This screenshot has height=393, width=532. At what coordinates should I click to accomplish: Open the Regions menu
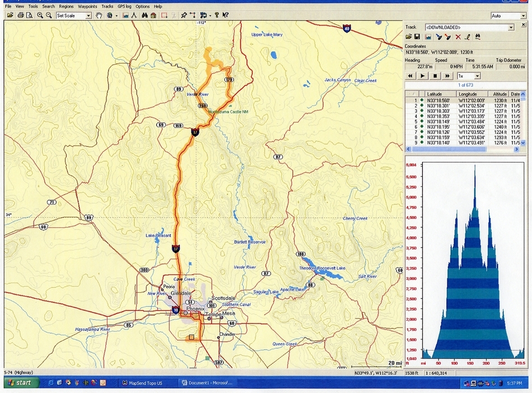(x=66, y=6)
